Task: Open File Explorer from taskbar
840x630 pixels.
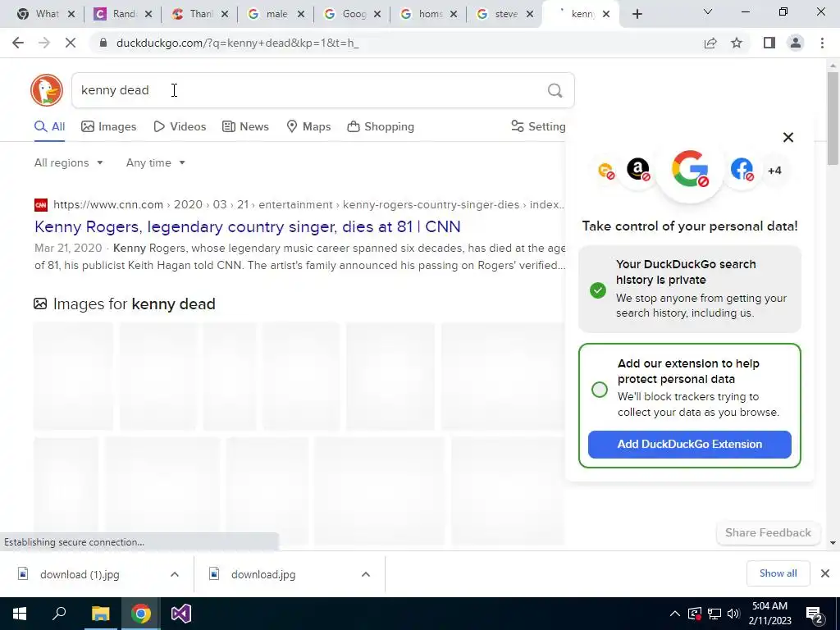Action: click(x=100, y=614)
